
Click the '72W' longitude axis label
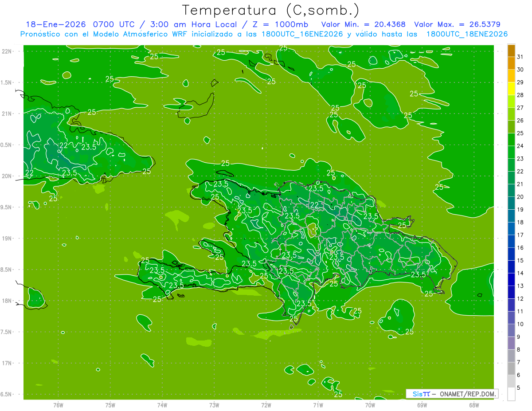266,405
